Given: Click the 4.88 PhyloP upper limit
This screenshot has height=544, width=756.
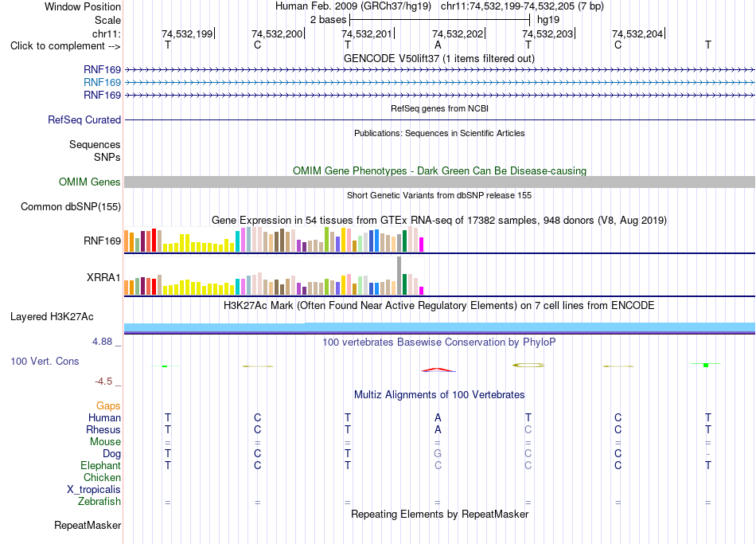Looking at the screenshot, I should pos(102,342).
